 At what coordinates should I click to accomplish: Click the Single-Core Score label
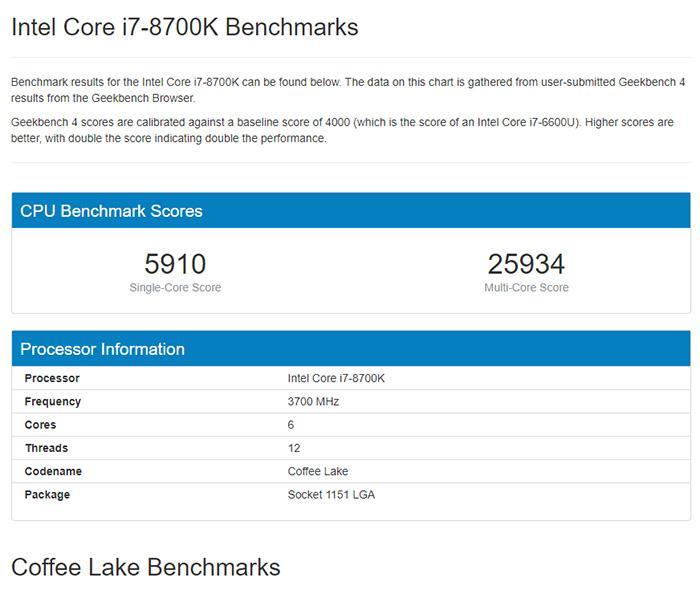[175, 288]
